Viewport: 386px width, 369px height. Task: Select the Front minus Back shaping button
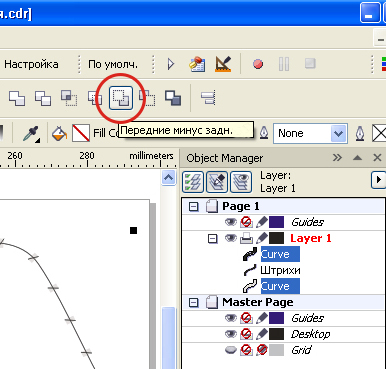pos(121,98)
